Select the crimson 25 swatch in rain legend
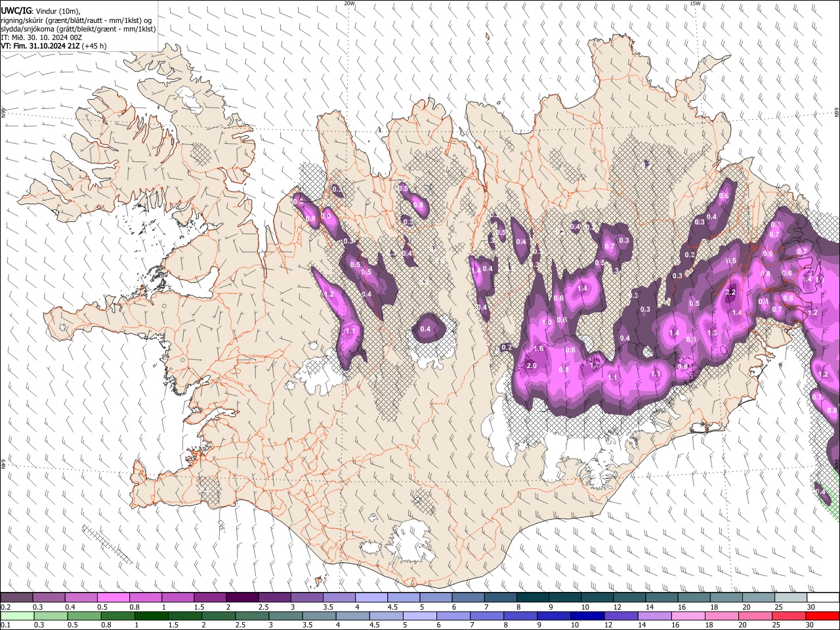Screen dimensions: 840x630 coord(789,616)
